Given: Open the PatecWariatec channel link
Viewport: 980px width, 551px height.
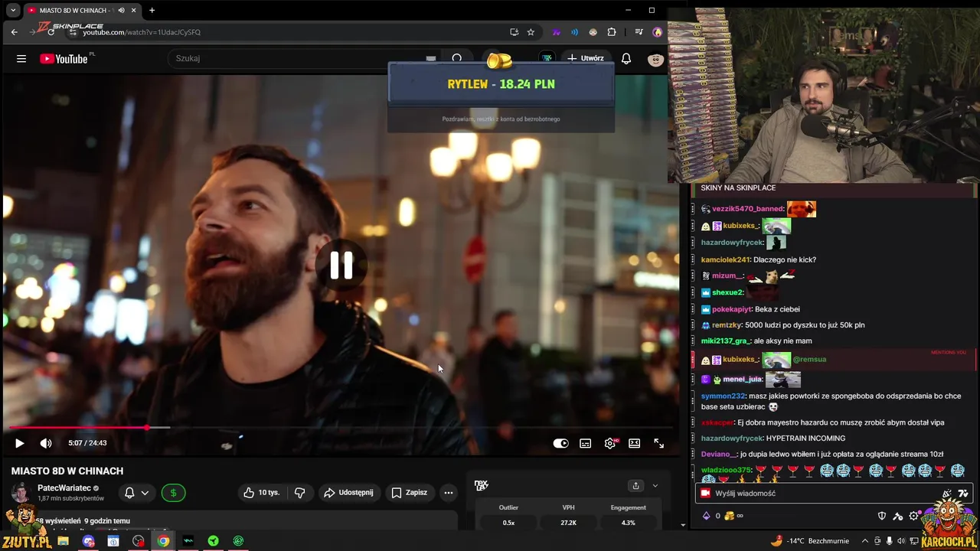Looking at the screenshot, I should click(64, 488).
